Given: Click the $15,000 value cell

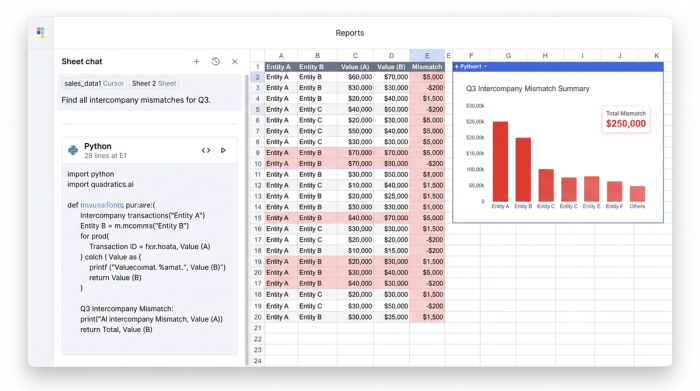Looking at the screenshot, I should [392, 251].
